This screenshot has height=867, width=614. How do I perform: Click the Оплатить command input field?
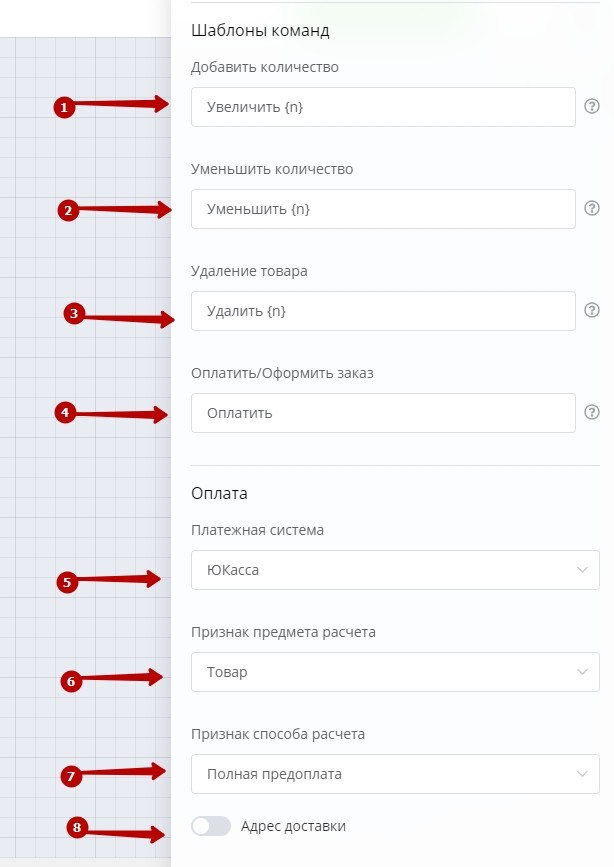382,413
